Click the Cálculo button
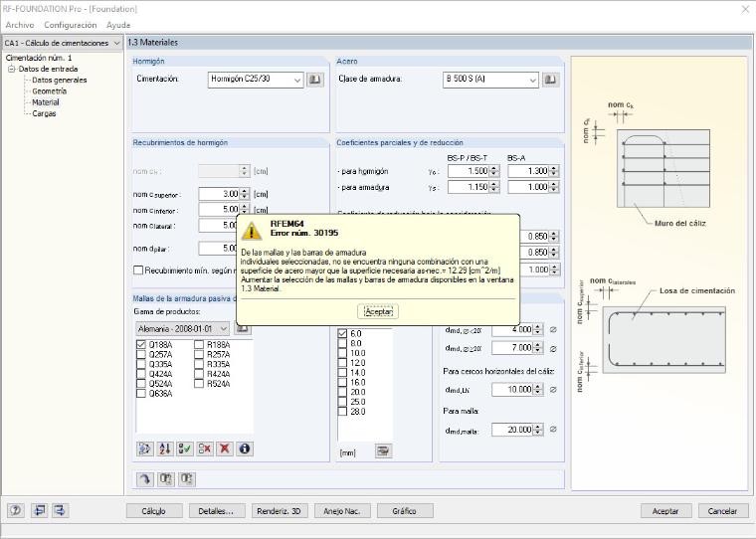Viewport: 756px width, 539px height. click(154, 511)
